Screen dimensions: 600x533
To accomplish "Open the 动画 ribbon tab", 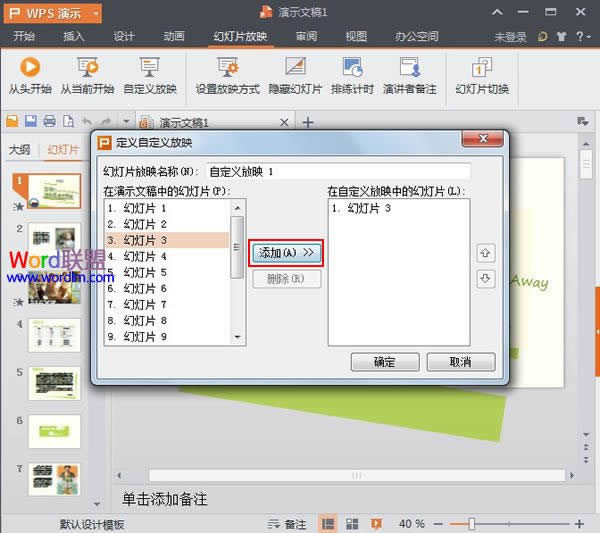I will point(173,37).
